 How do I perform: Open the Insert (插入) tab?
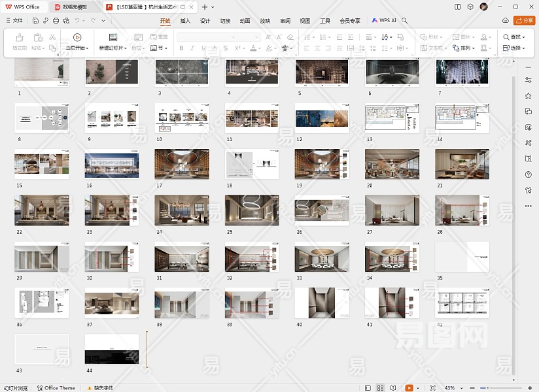(x=185, y=20)
